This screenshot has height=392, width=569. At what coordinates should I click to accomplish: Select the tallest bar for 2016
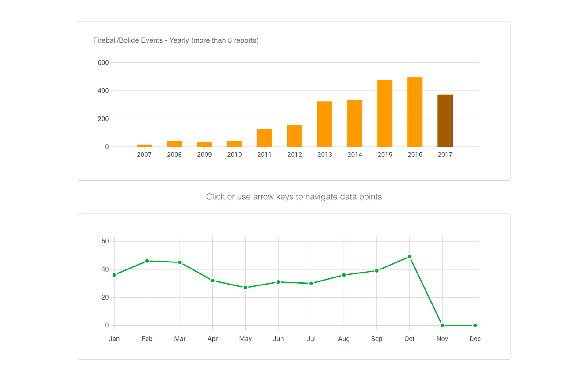pyautogui.click(x=414, y=112)
